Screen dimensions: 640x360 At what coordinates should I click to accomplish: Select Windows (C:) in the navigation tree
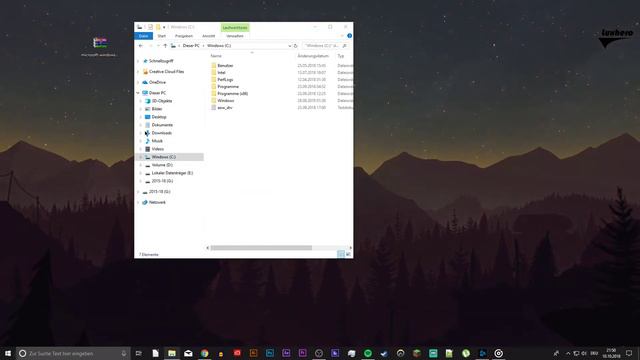[164, 157]
